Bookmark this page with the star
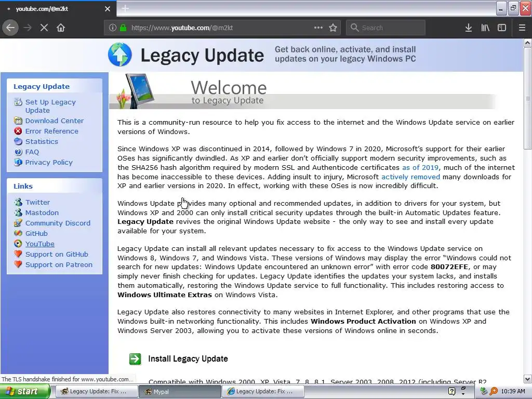Image resolution: width=532 pixels, height=399 pixels. coord(333,28)
